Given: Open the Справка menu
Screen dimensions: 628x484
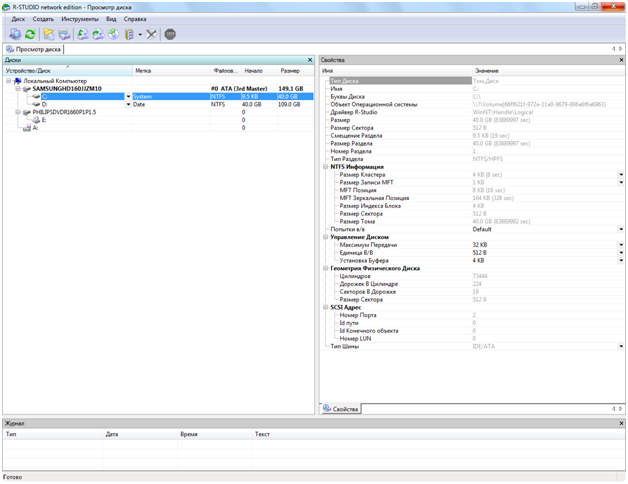Looking at the screenshot, I should click(x=135, y=19).
